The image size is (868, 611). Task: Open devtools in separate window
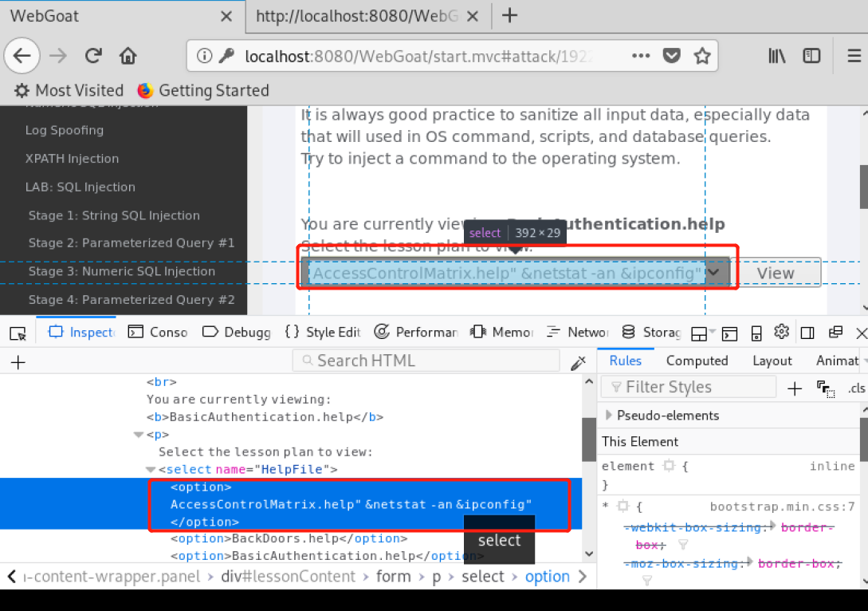835,333
